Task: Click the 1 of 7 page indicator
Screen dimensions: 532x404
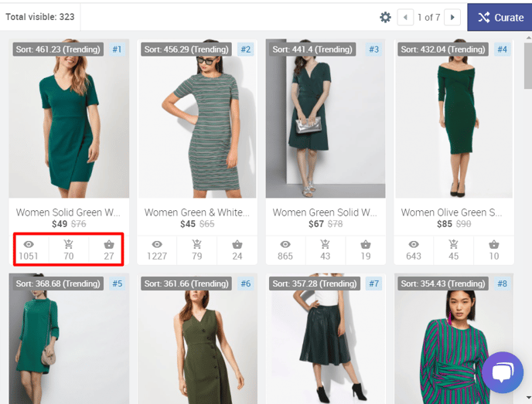Action: click(x=429, y=17)
